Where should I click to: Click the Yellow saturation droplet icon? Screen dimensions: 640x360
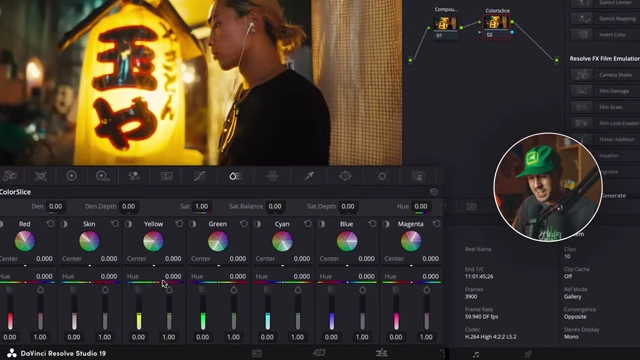(x=169, y=290)
